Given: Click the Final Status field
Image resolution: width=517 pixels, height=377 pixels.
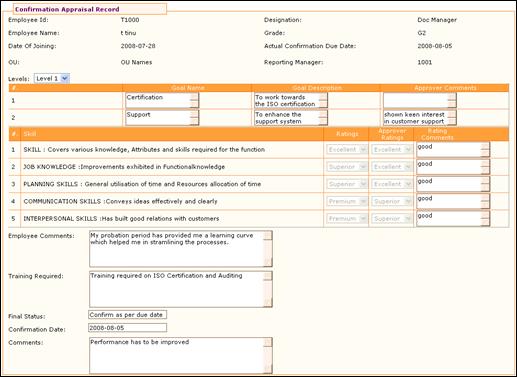Looking at the screenshot, I should point(127,315).
